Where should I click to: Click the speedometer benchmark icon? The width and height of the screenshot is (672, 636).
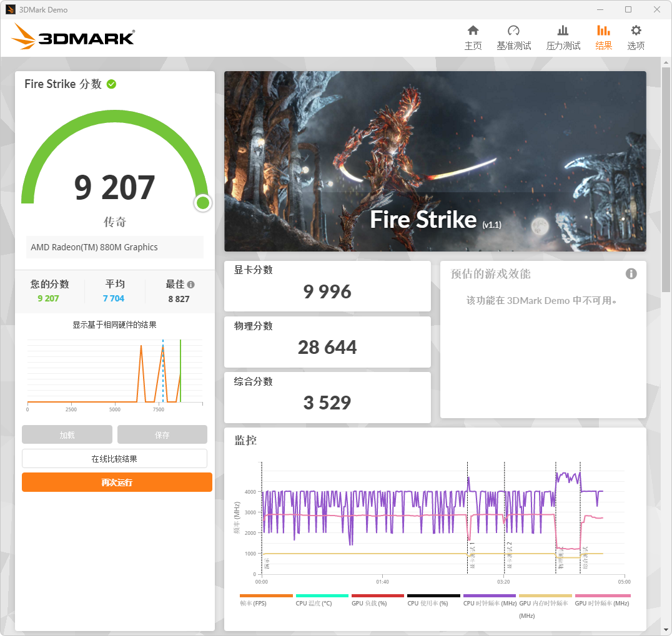(x=513, y=31)
